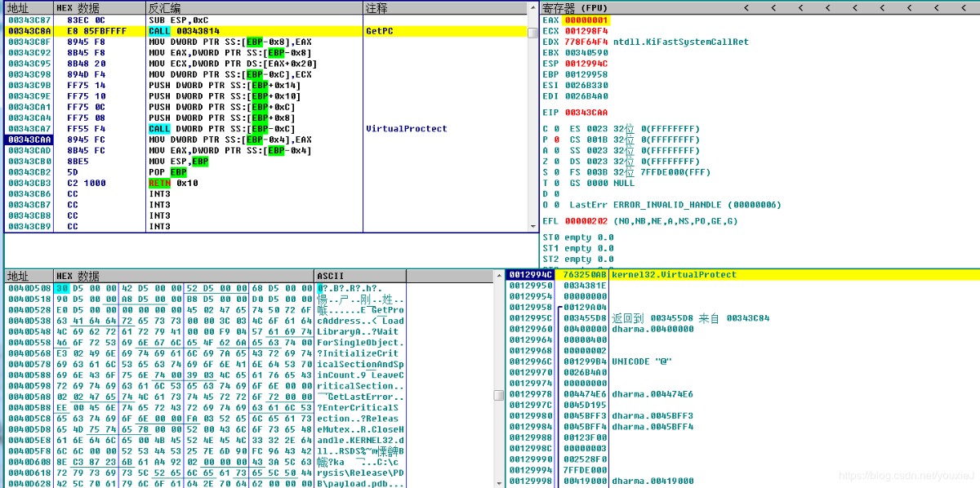Image resolution: width=980 pixels, height=488 pixels.
Task: Toggle the P parity flag value
Action: point(556,140)
